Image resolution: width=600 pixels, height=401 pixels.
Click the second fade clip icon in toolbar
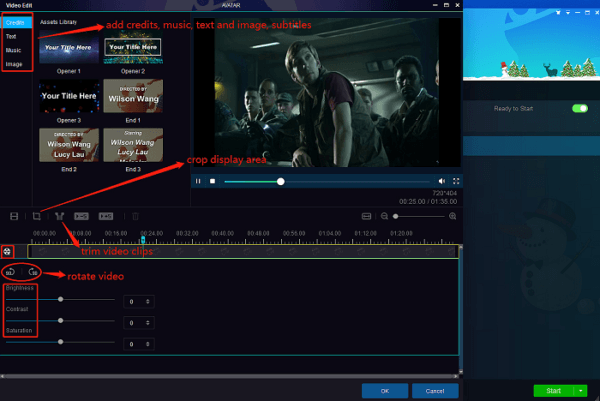106,216
